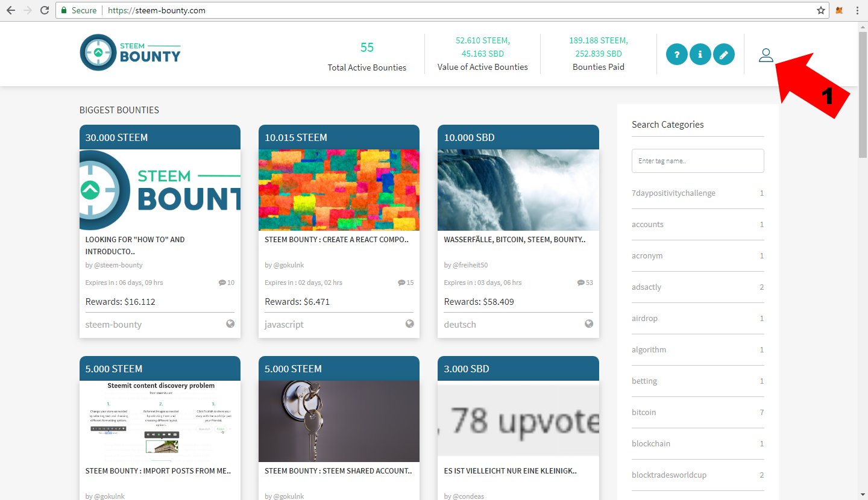Click the browser back arrow
Image resolution: width=868 pixels, height=500 pixels.
(11, 10)
